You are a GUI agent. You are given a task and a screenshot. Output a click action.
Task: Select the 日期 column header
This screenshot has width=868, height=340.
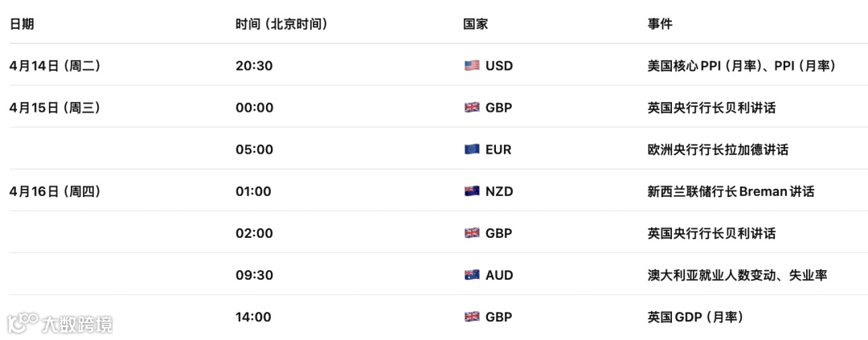coord(22,24)
